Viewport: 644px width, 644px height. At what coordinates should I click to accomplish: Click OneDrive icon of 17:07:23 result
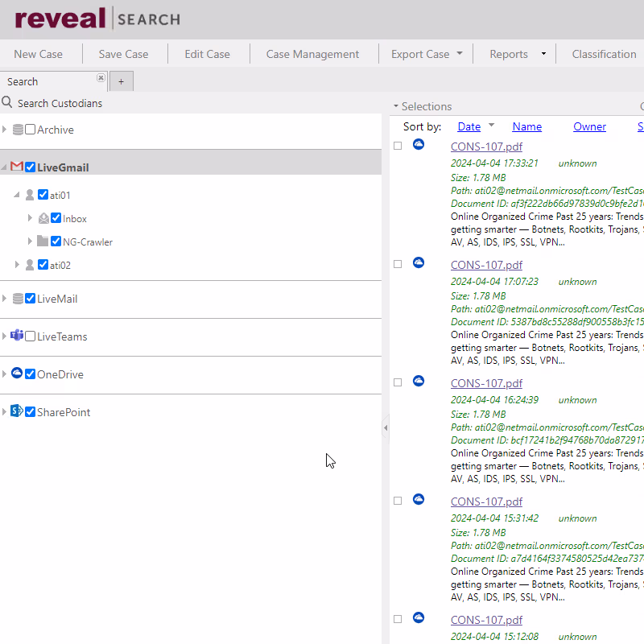[419, 263]
